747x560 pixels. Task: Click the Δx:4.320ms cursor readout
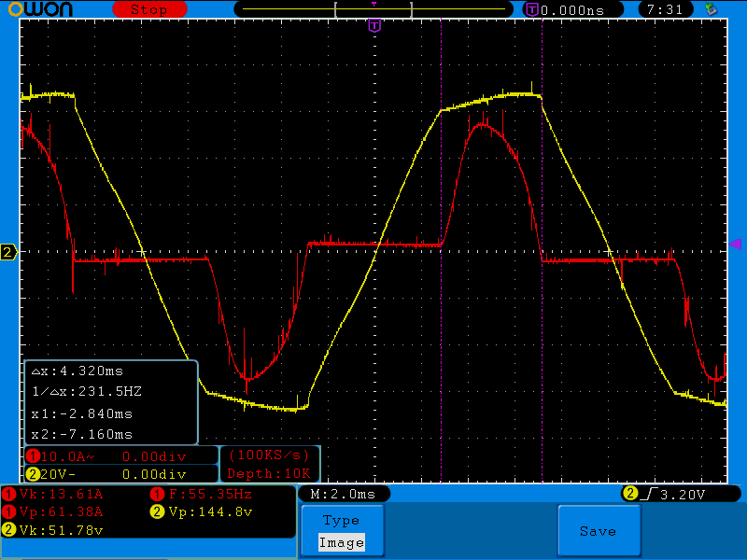click(x=78, y=371)
